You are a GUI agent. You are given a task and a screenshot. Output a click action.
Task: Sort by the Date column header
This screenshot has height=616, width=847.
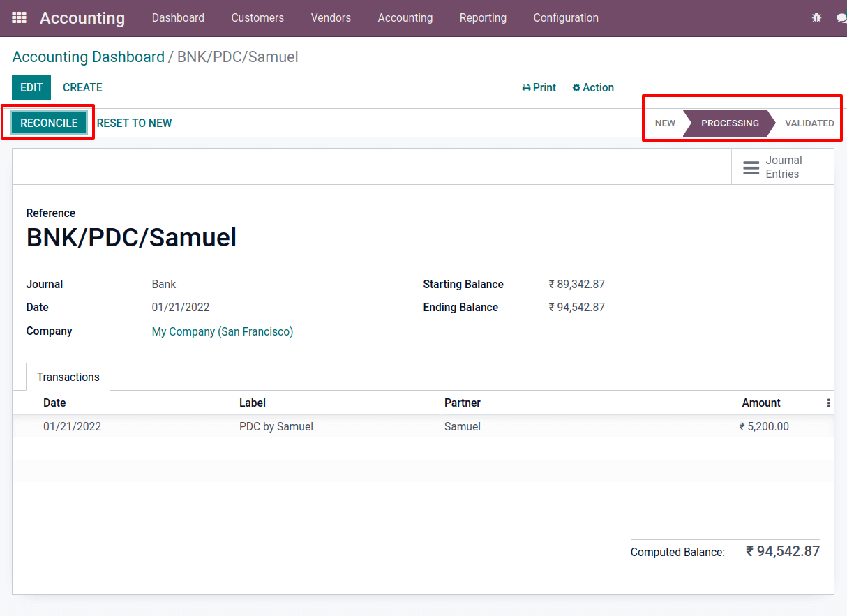54,403
